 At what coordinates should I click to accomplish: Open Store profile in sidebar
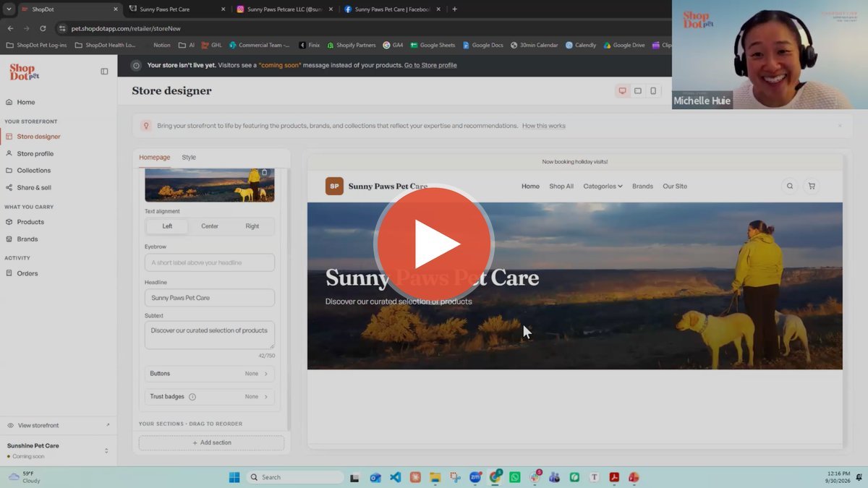pyautogui.click(x=35, y=154)
